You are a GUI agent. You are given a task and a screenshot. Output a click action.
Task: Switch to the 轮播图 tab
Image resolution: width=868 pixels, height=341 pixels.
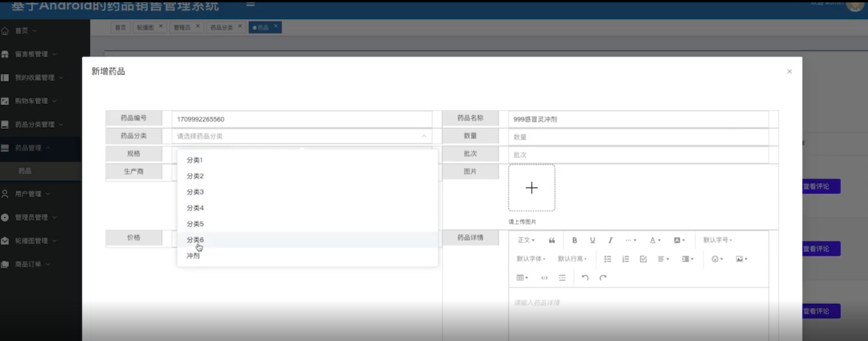point(145,28)
